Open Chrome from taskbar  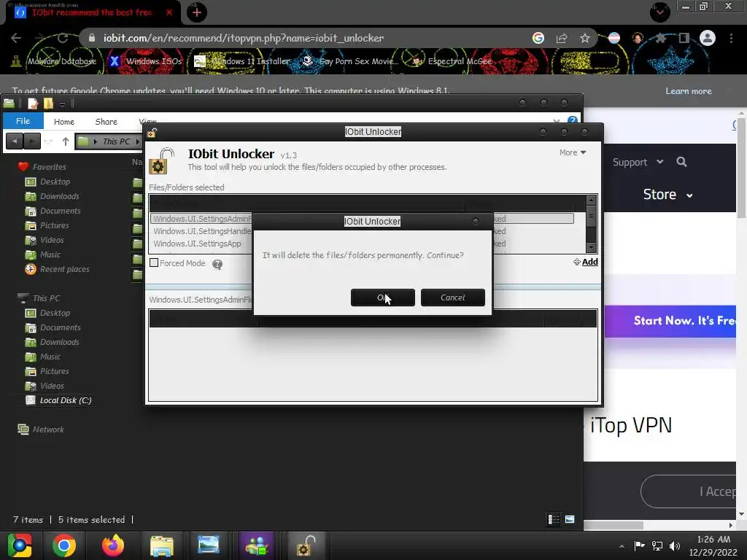(x=64, y=545)
